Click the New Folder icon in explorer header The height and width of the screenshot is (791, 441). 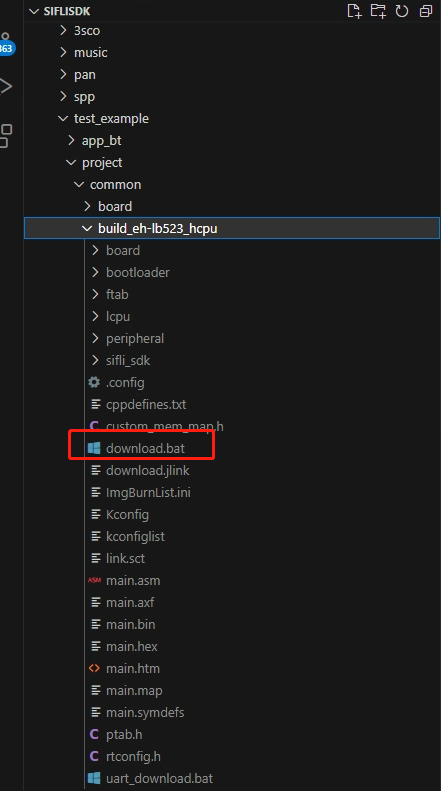pos(378,11)
